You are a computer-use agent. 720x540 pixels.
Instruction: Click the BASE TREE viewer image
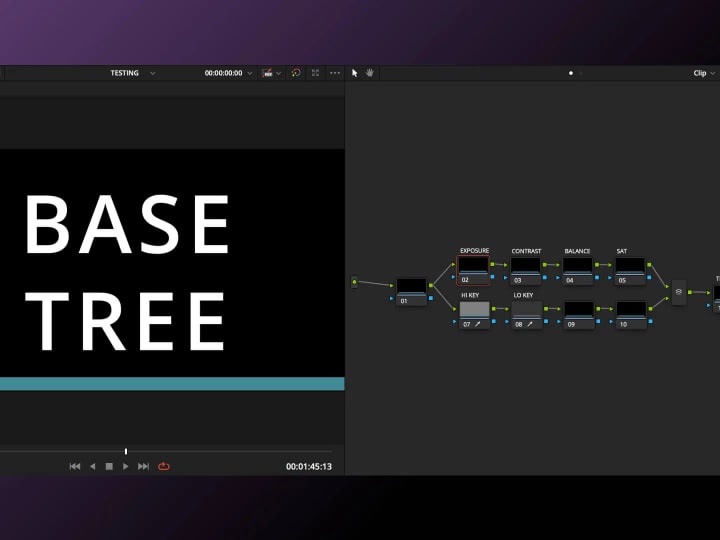click(172, 270)
